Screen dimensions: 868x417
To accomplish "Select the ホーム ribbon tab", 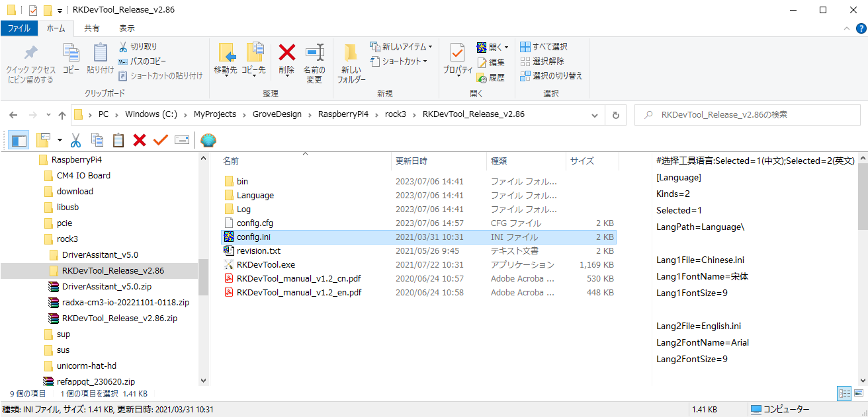I will (56, 28).
